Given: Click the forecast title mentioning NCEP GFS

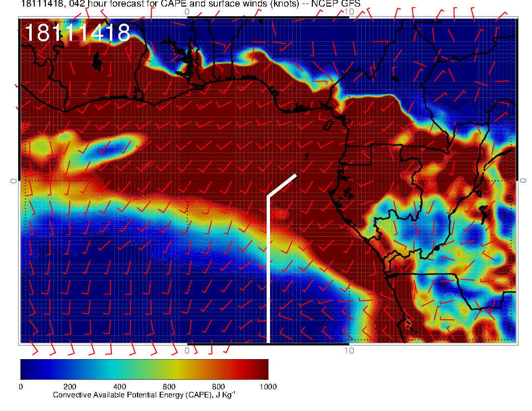Looking at the screenshot, I should coord(190,4).
